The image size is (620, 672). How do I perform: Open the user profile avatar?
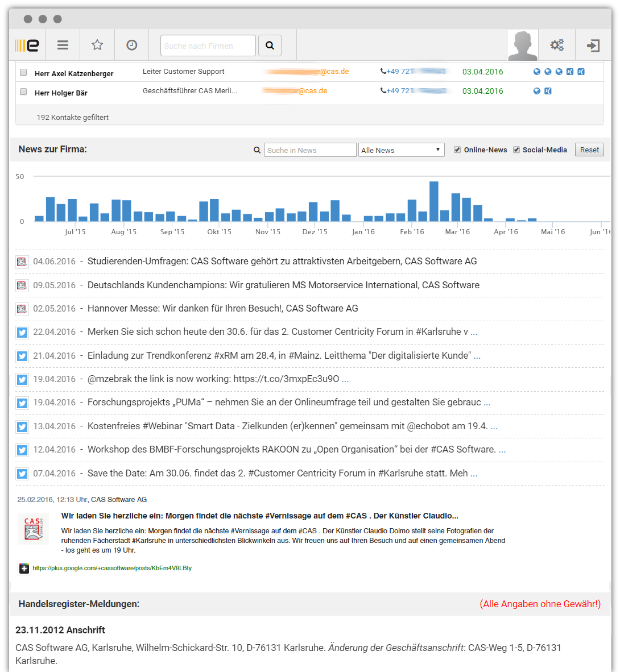pos(522,45)
